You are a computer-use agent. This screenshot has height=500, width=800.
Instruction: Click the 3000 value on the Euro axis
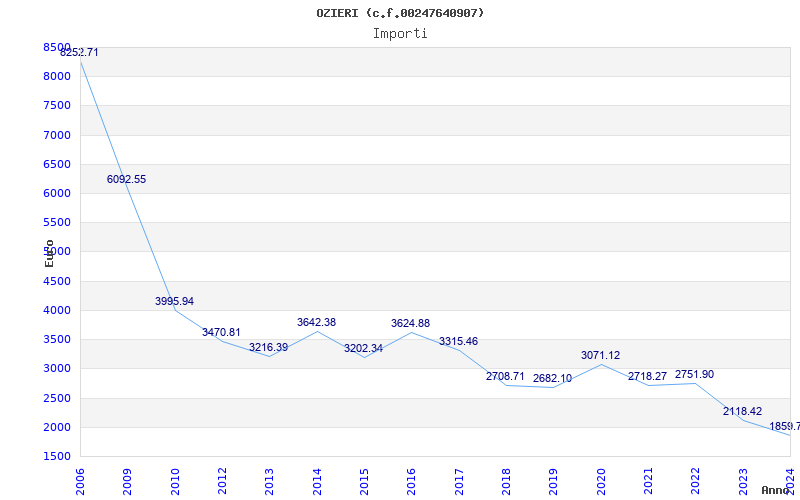(57, 368)
